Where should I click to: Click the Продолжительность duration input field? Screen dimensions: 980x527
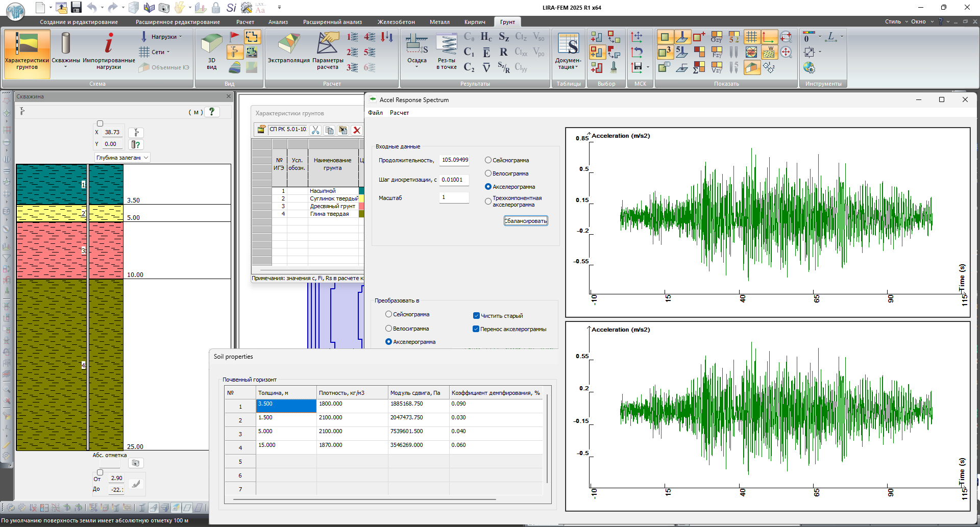point(454,160)
